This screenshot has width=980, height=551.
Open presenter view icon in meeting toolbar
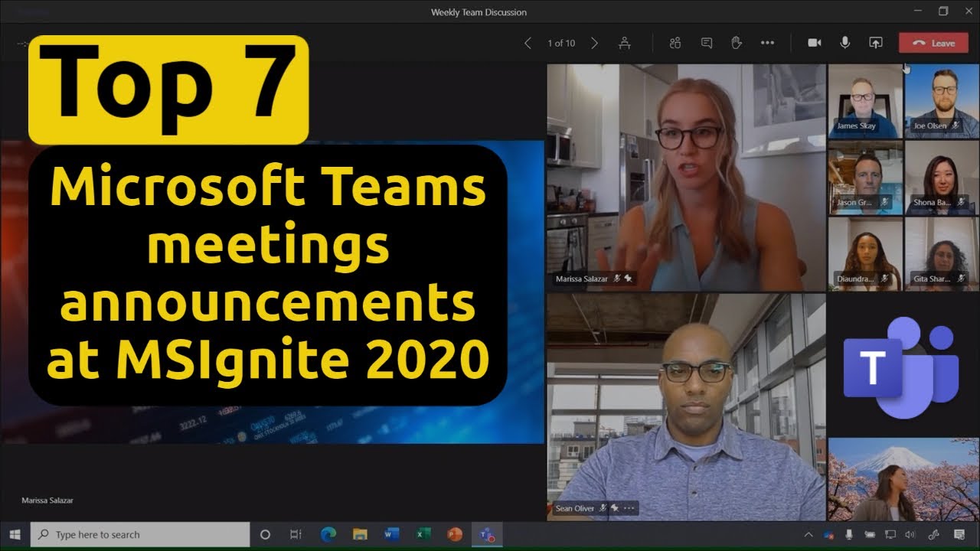tap(625, 44)
